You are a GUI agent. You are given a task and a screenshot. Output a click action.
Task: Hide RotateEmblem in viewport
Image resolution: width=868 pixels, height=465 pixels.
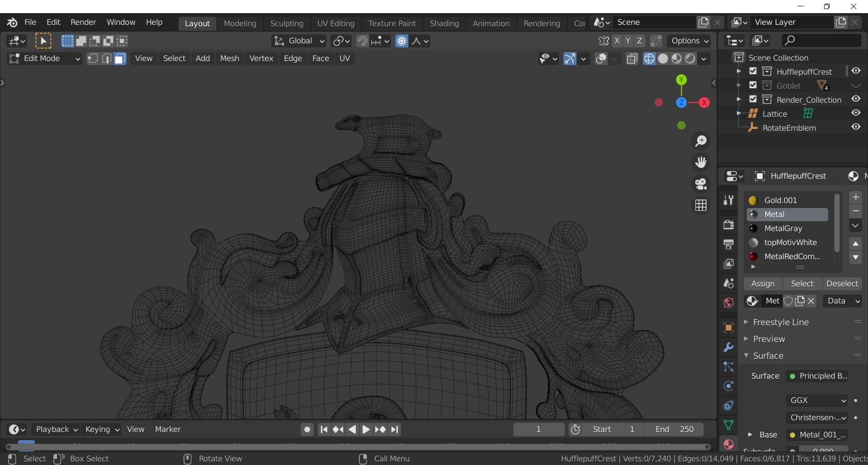click(x=856, y=127)
